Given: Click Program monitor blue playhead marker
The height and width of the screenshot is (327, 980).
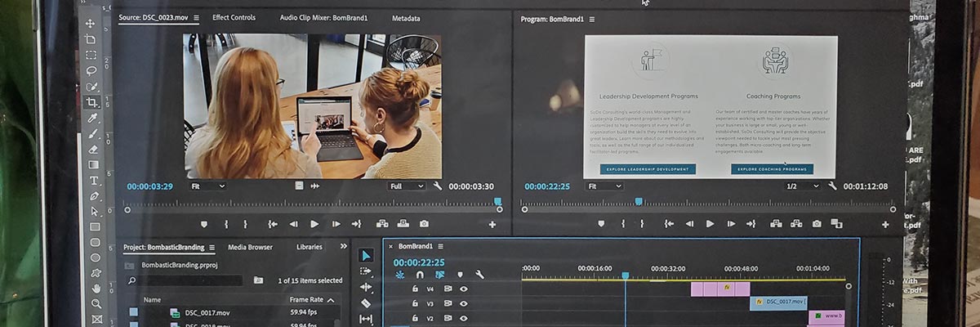Looking at the screenshot, I should click(x=639, y=202).
